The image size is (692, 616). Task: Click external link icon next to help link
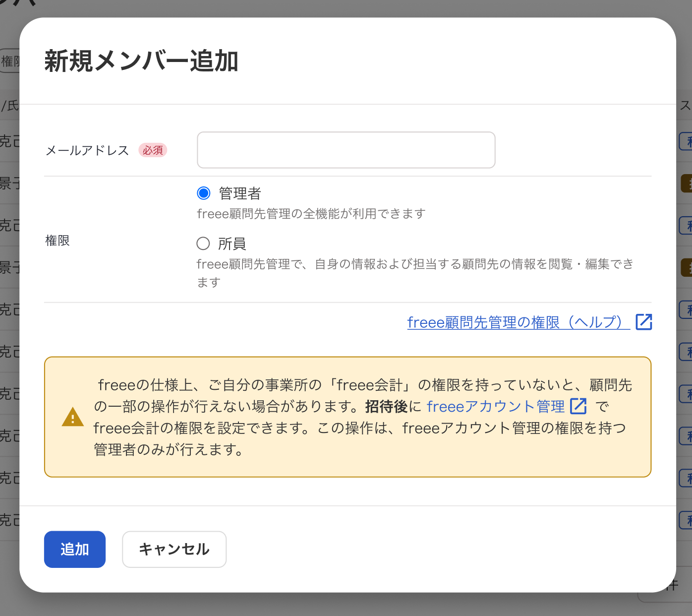[x=644, y=322]
